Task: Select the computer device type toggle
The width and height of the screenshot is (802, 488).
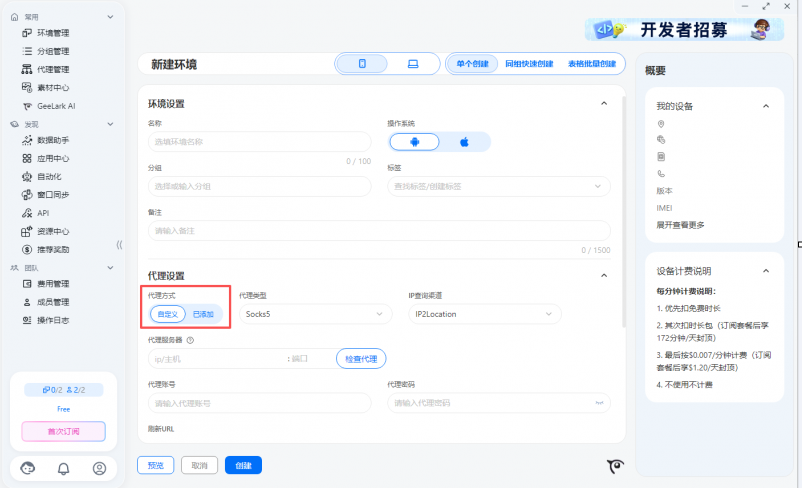Action: coord(413,64)
